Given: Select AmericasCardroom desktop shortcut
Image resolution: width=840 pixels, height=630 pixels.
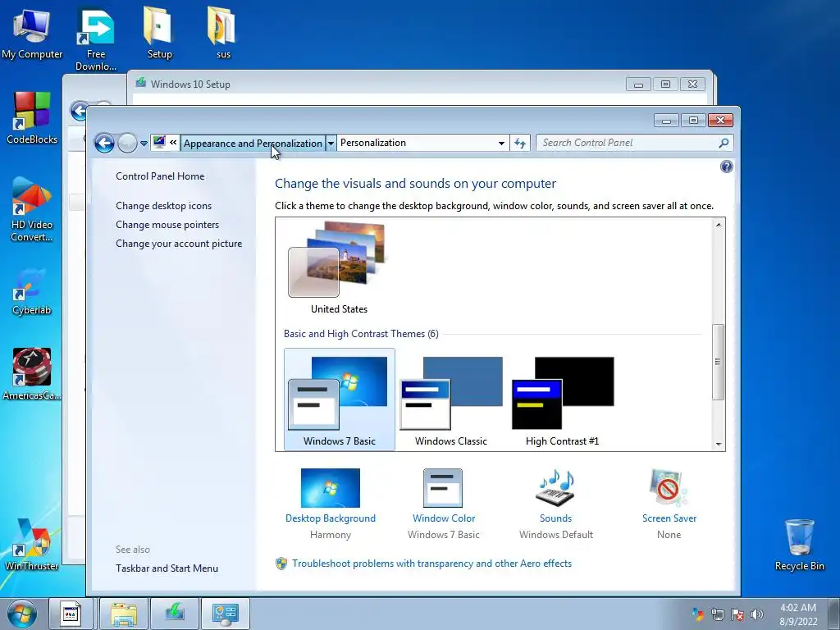Looking at the screenshot, I should point(32,374).
